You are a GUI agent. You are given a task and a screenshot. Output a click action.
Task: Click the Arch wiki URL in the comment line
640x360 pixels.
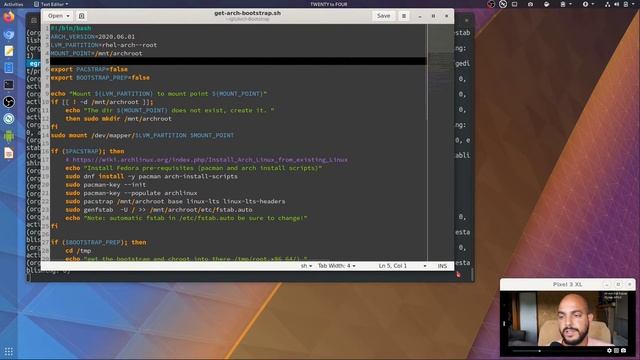tap(210, 160)
